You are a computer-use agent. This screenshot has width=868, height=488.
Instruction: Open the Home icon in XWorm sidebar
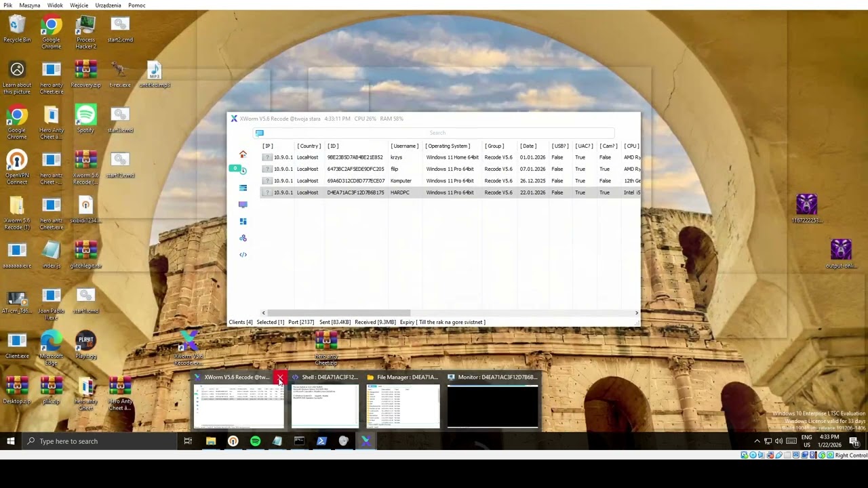coord(243,155)
